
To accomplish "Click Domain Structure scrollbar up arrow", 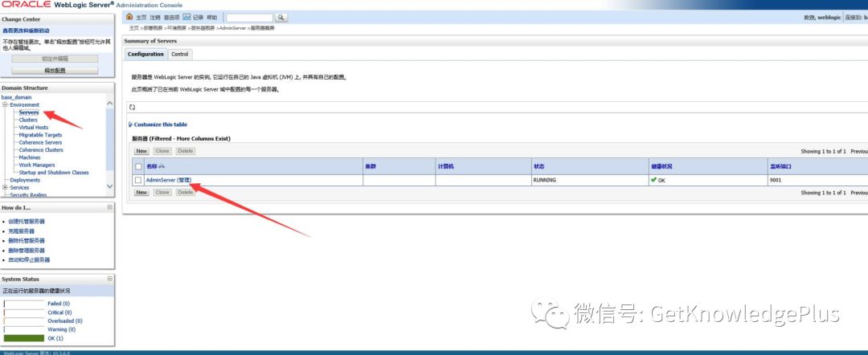I will [109, 104].
